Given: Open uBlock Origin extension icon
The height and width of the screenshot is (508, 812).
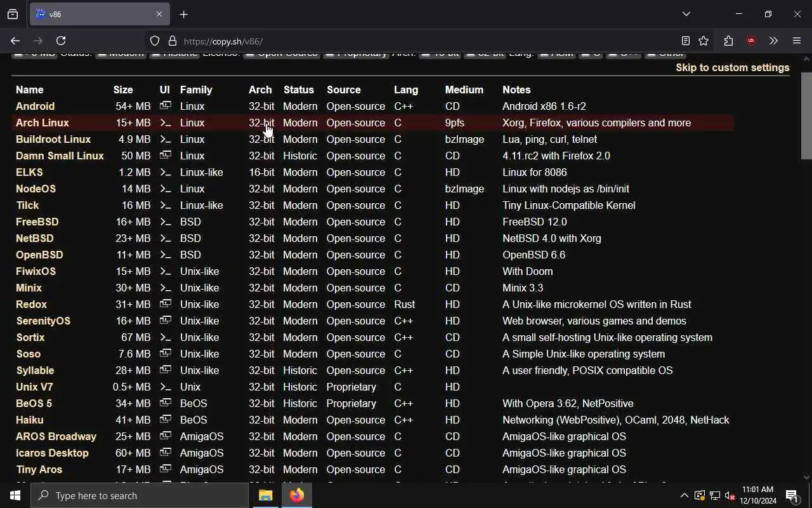Looking at the screenshot, I should (x=751, y=41).
